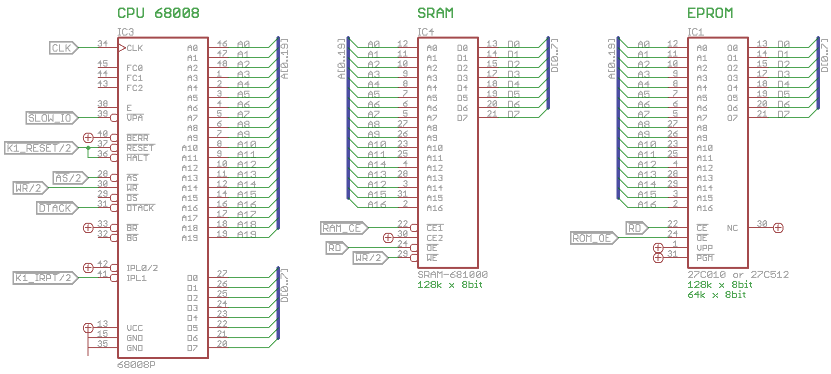Select the 68008P part value text
This screenshot has width=831, height=374.
tap(136, 364)
